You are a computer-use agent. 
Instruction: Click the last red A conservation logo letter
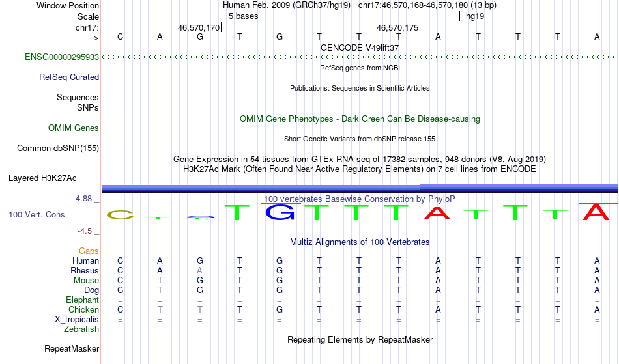click(596, 212)
